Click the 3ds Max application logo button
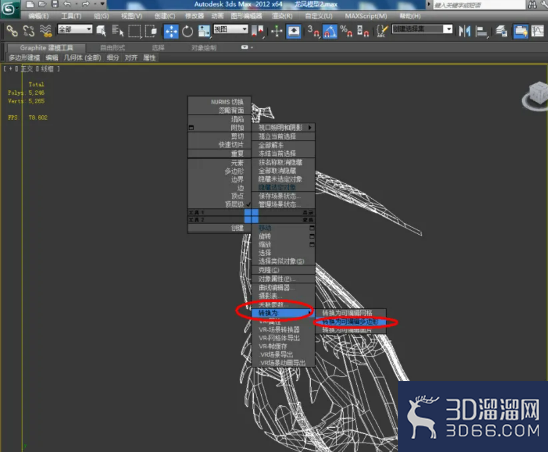Image resolution: width=548 pixels, height=452 pixels. 9,8
